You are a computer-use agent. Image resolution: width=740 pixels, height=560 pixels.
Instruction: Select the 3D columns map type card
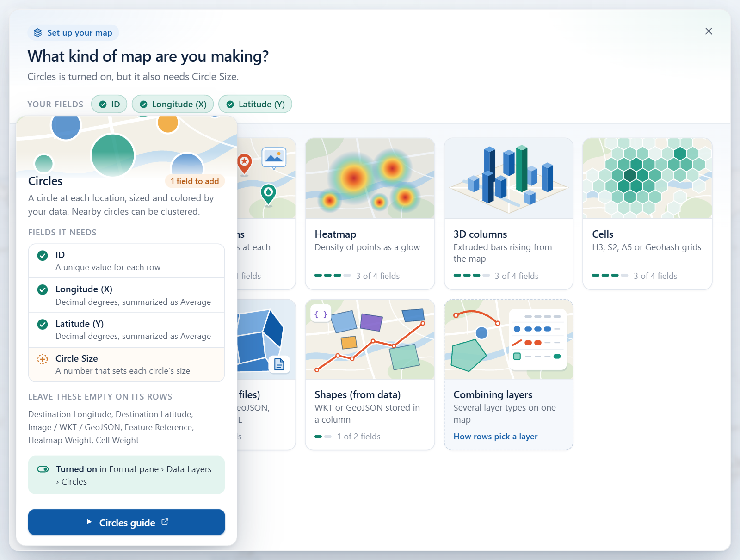pyautogui.click(x=509, y=214)
